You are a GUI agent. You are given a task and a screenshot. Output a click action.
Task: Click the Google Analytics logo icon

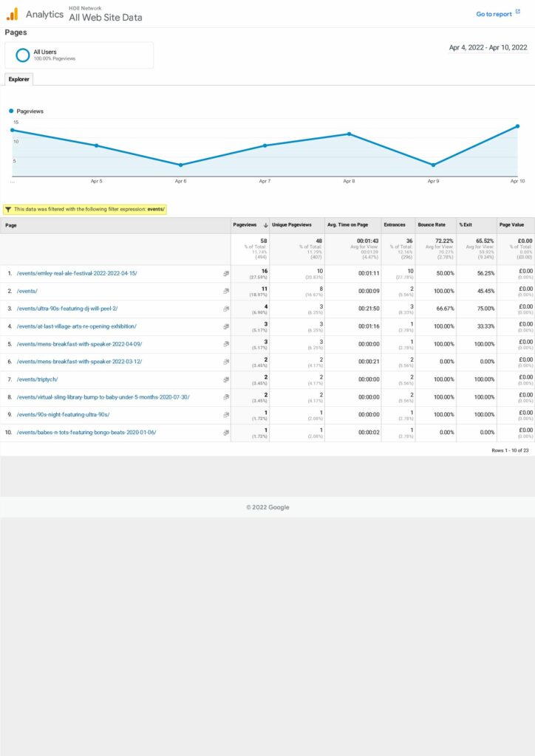[12, 14]
